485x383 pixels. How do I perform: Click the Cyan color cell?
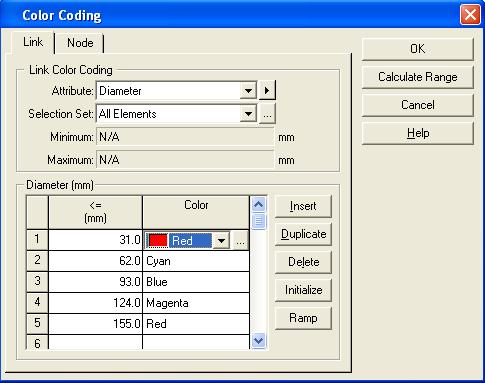(196, 261)
